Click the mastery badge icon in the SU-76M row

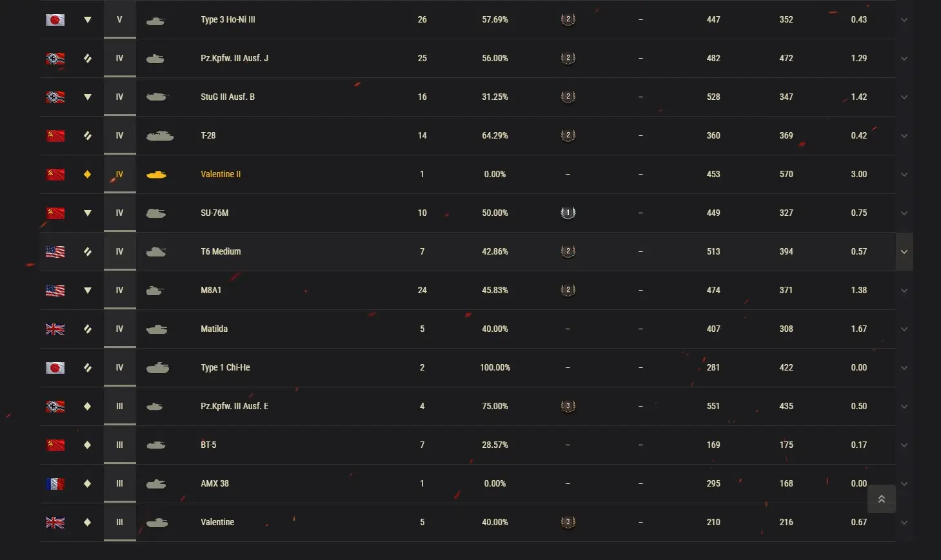568,213
